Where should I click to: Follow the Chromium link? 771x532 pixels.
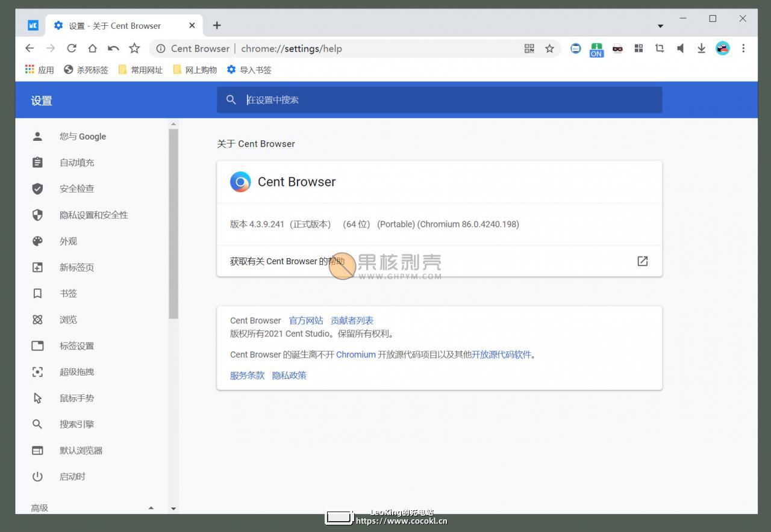[x=355, y=354]
